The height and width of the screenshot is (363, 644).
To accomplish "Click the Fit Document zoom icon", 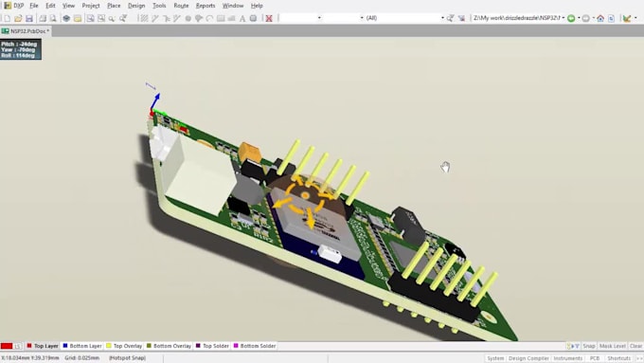I will [x=90, y=18].
